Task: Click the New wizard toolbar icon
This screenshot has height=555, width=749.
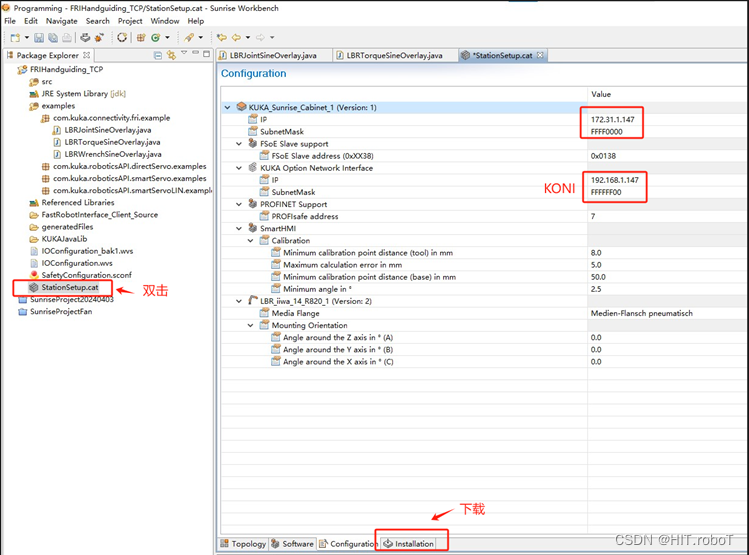Action: coord(15,37)
